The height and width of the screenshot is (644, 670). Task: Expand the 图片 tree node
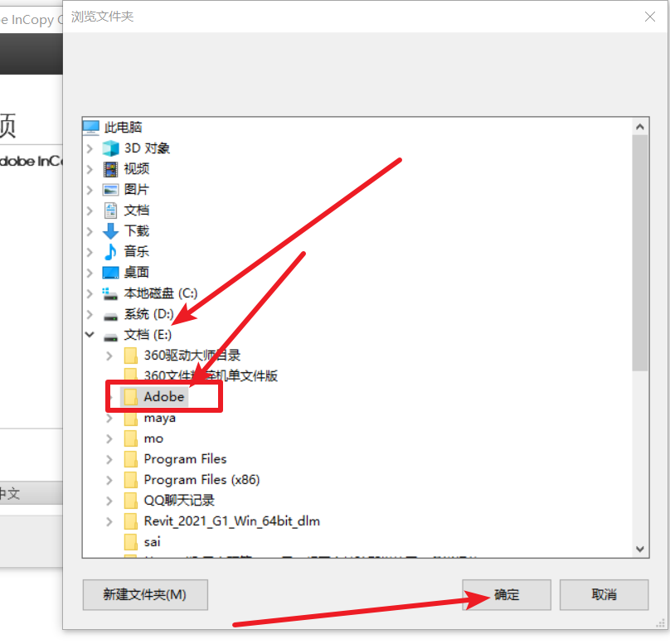point(90,190)
